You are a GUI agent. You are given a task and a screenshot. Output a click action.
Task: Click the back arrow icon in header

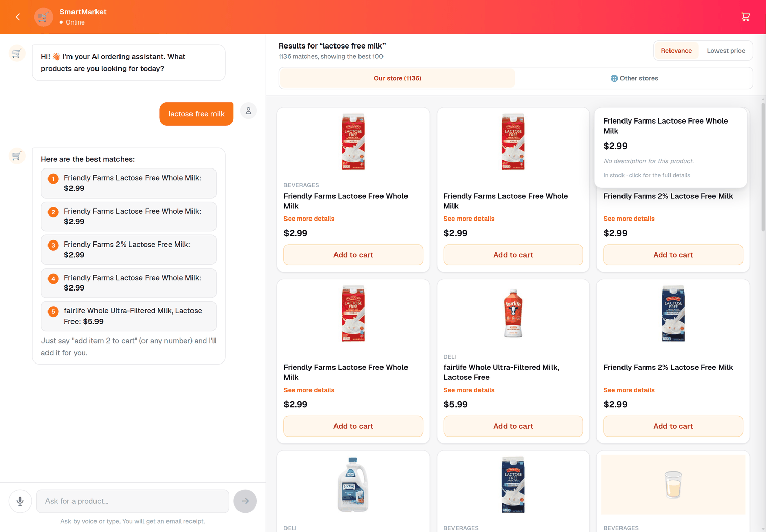tap(18, 17)
